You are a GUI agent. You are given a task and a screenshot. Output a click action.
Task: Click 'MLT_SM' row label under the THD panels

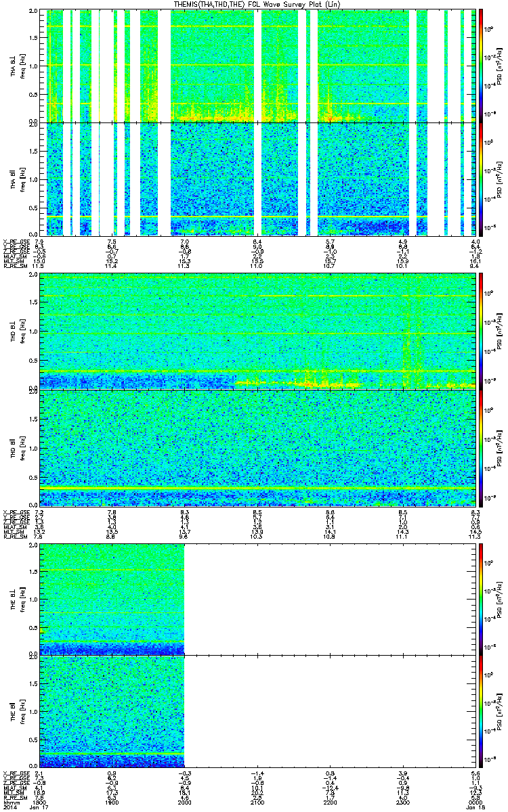click(x=14, y=533)
